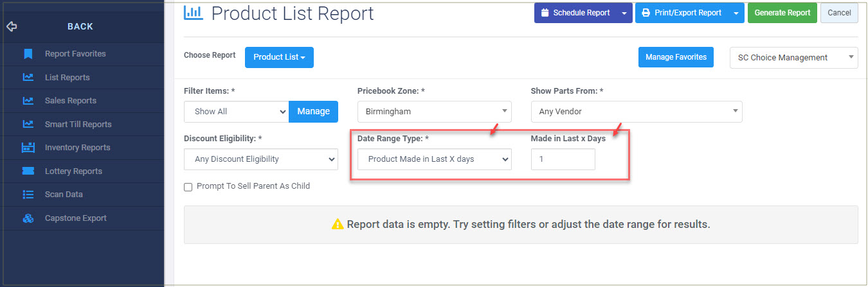Open Report Favorites bookmark icon
This screenshot has height=287, width=868.
pyautogui.click(x=28, y=54)
